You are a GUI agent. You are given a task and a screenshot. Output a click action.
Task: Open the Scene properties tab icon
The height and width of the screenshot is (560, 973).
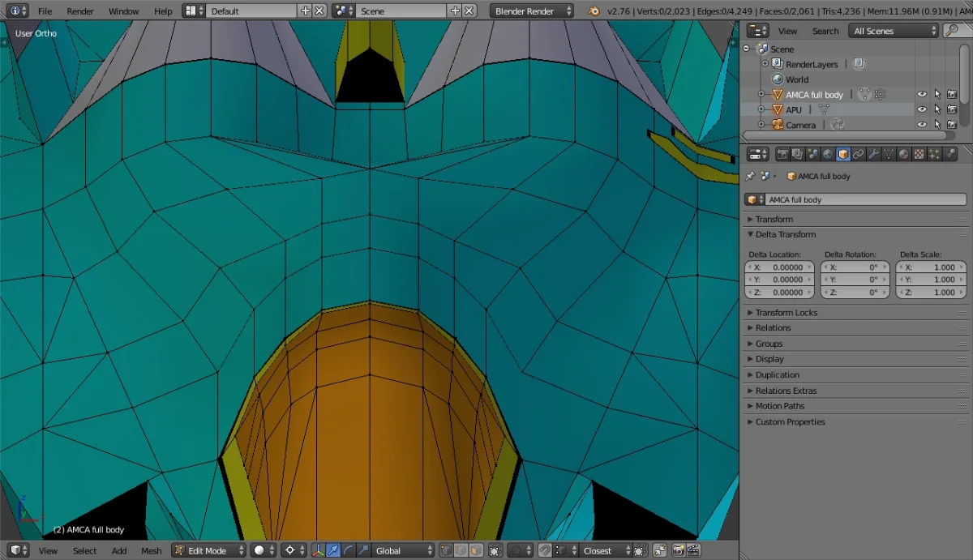[x=812, y=154]
